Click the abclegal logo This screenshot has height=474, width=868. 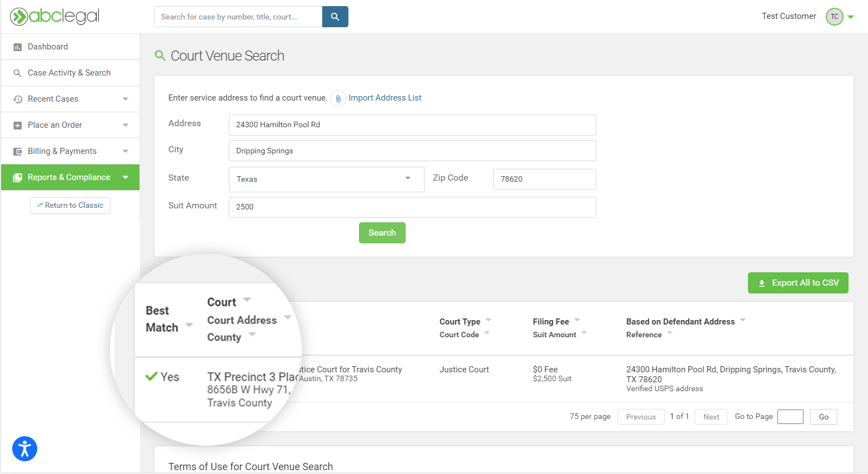click(55, 17)
